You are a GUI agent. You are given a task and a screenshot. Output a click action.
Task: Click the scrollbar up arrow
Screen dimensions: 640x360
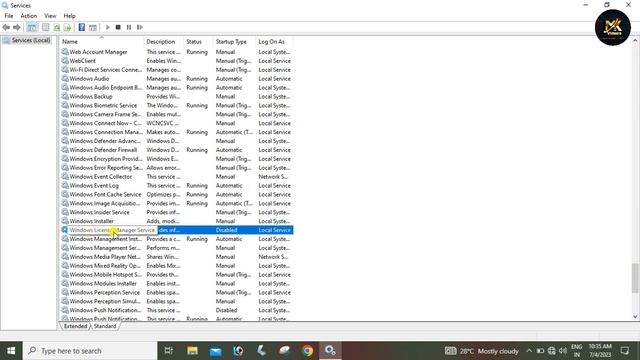[635, 40]
